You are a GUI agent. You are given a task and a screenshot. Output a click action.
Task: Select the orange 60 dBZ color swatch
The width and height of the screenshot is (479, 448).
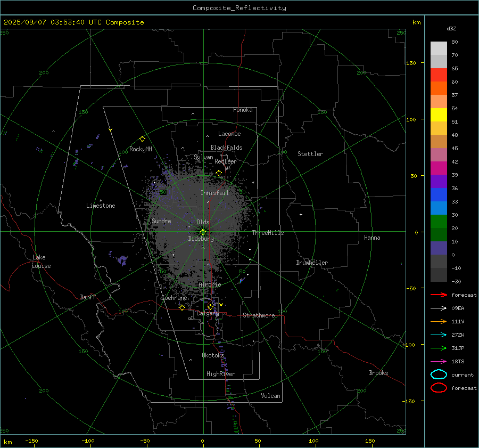coord(439,88)
